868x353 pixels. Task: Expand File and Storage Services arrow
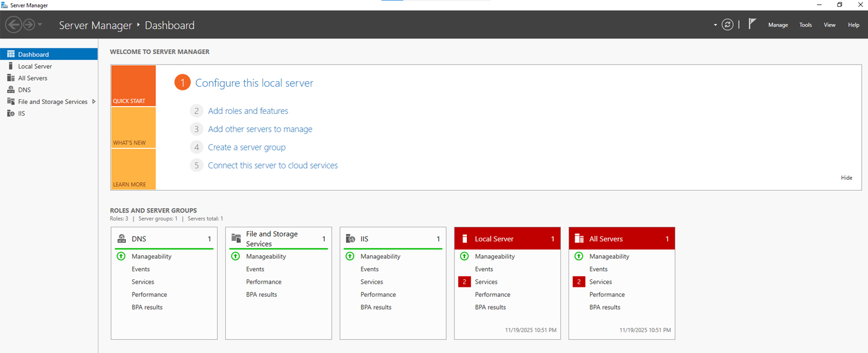94,102
